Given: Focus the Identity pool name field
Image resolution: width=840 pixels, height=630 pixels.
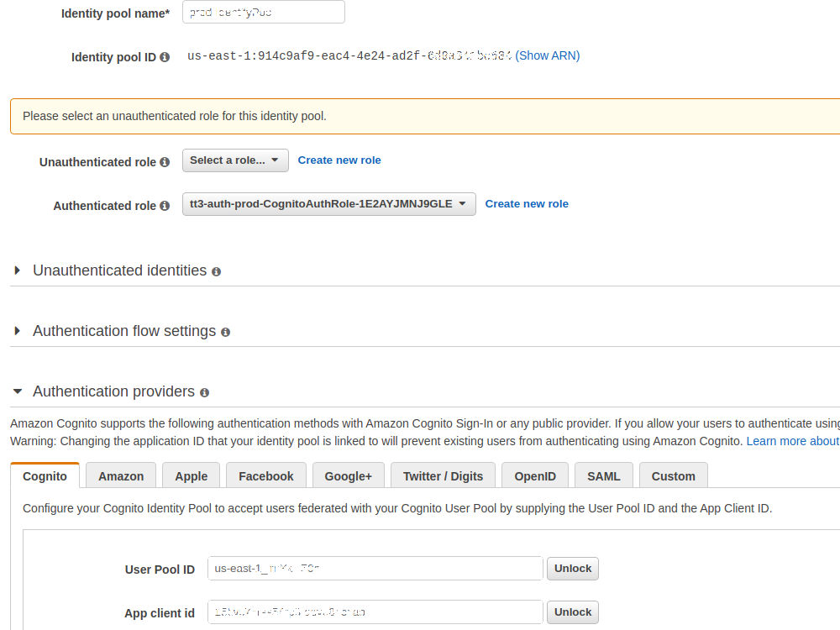Looking at the screenshot, I should coord(264,12).
